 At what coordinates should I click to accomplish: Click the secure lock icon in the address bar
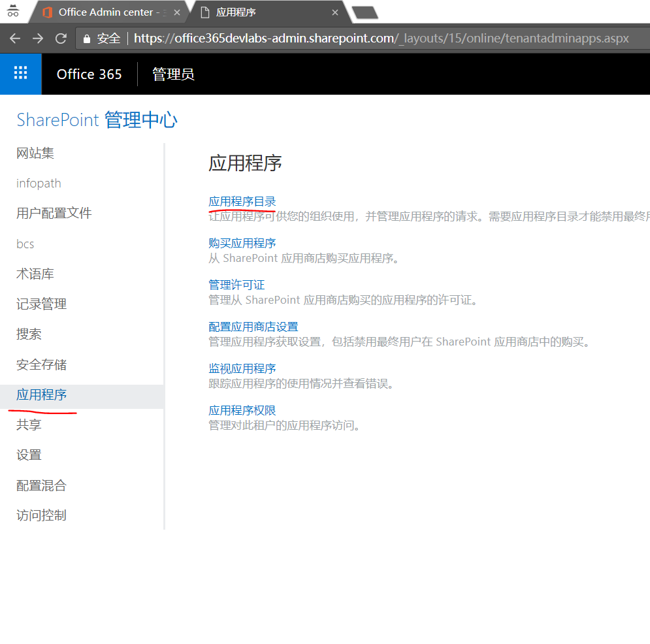click(x=87, y=38)
